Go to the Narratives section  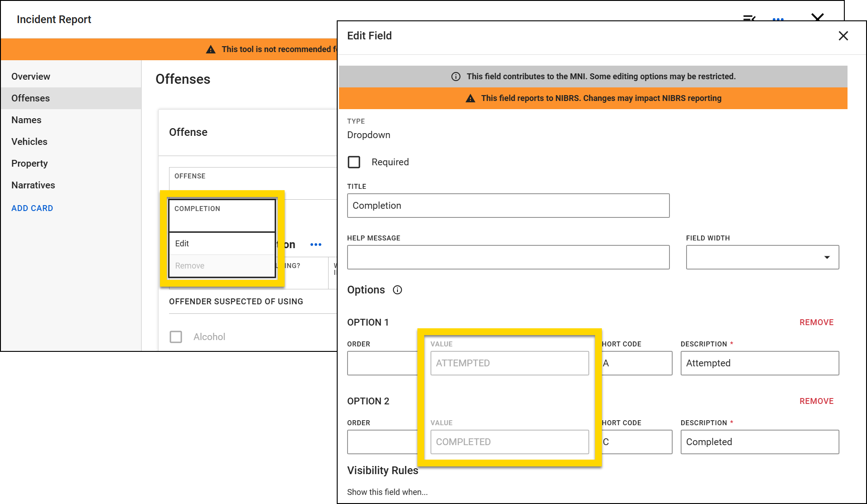[33, 185]
